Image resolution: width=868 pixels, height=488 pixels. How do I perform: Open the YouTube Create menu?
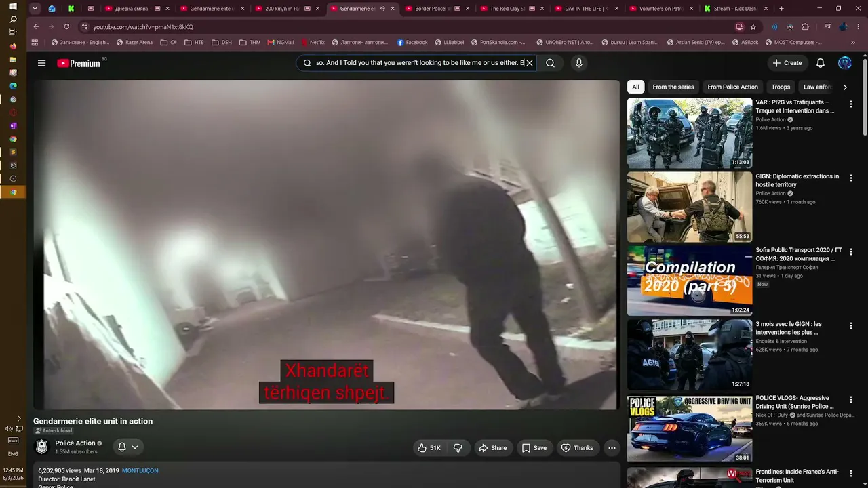[x=787, y=63]
